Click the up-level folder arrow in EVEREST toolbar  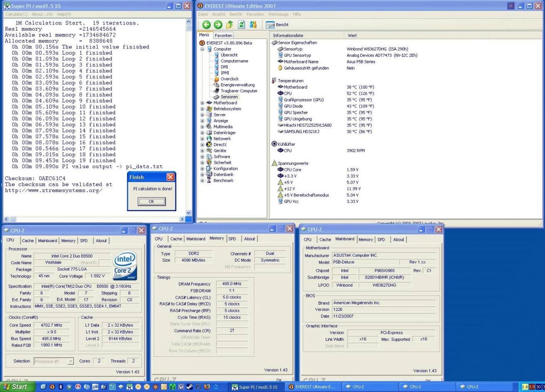click(230, 25)
